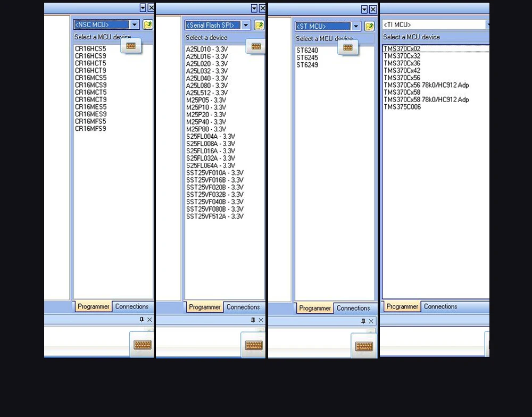This screenshot has height=417, width=532.
Task: Pin the ST MCU window bottom pane
Action: click(363, 321)
